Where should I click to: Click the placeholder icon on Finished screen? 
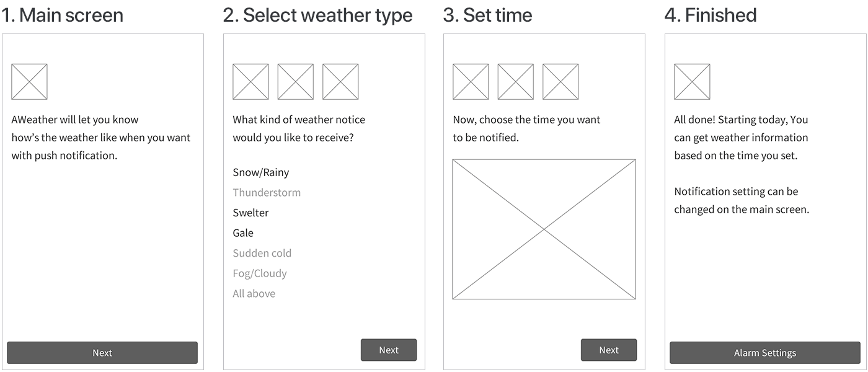click(692, 82)
